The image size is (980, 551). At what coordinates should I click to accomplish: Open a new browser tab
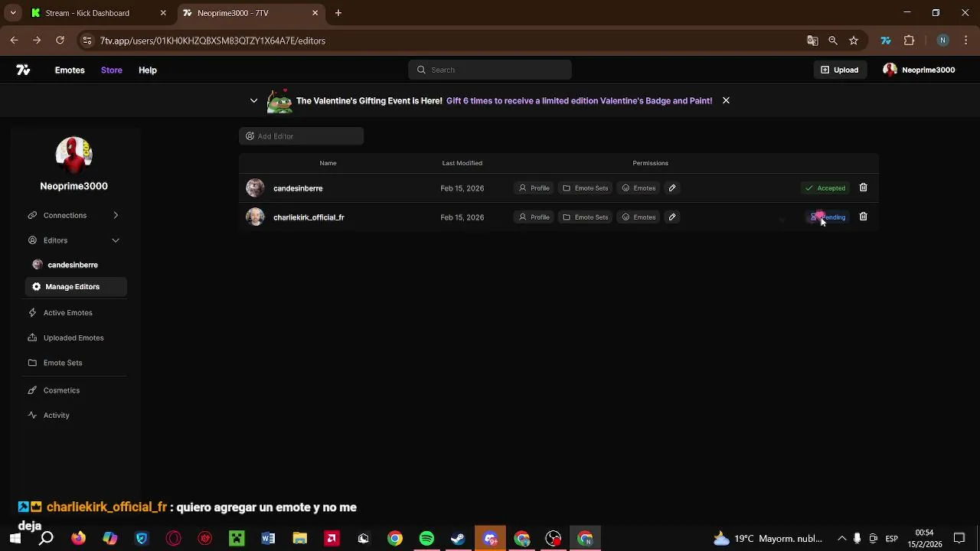point(338,13)
